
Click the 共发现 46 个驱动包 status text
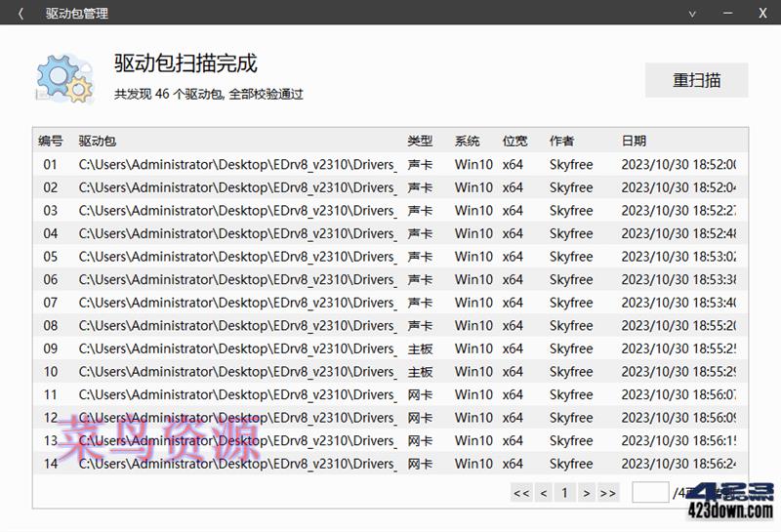click(x=208, y=94)
